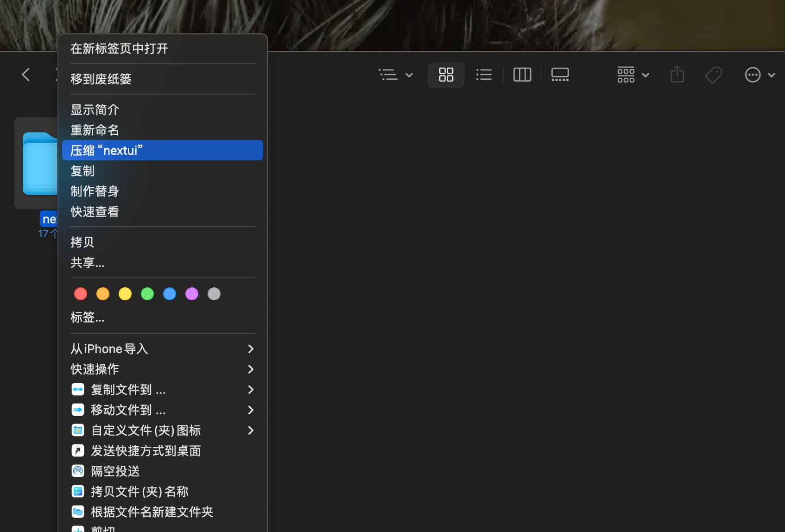Viewport: 785px width, 532px height.
Task: Click the Share toolbar icon
Action: pos(677,74)
